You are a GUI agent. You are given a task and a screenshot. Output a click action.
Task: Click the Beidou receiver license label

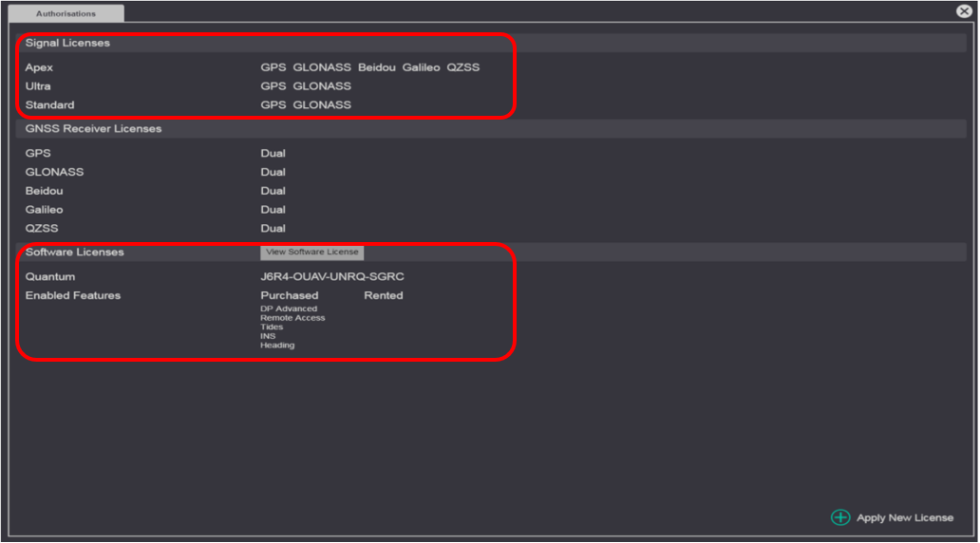click(x=44, y=191)
